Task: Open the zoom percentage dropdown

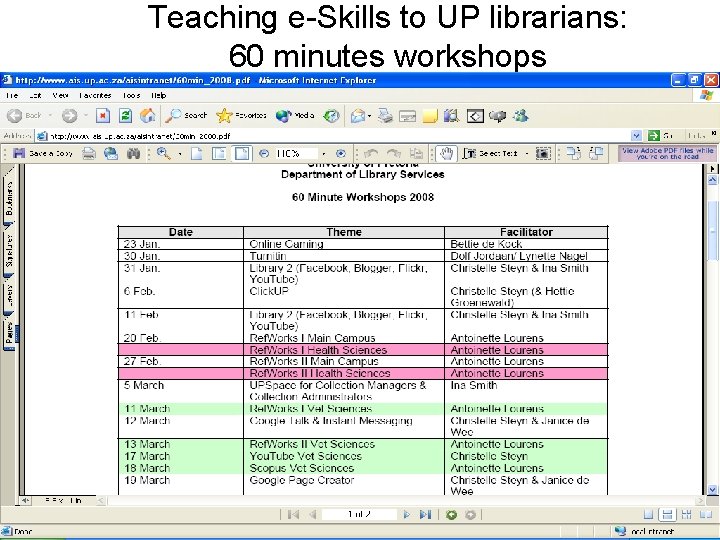Action: 324,154
